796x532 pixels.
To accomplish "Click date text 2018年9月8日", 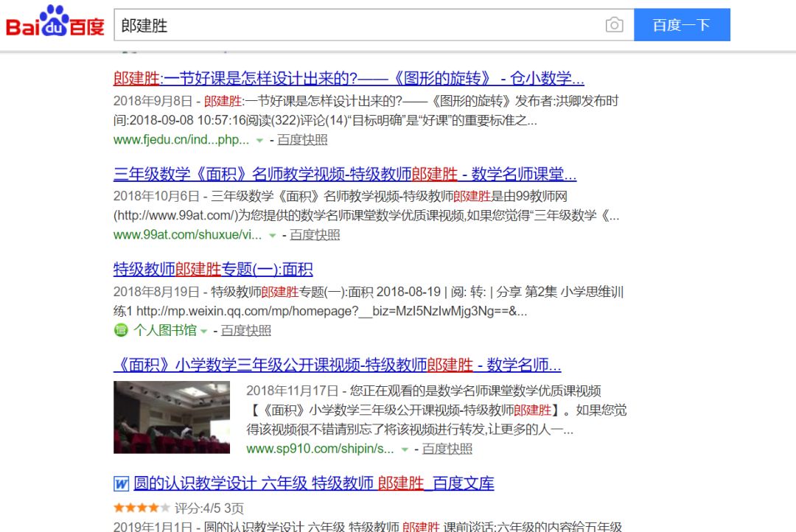I will (x=153, y=101).
